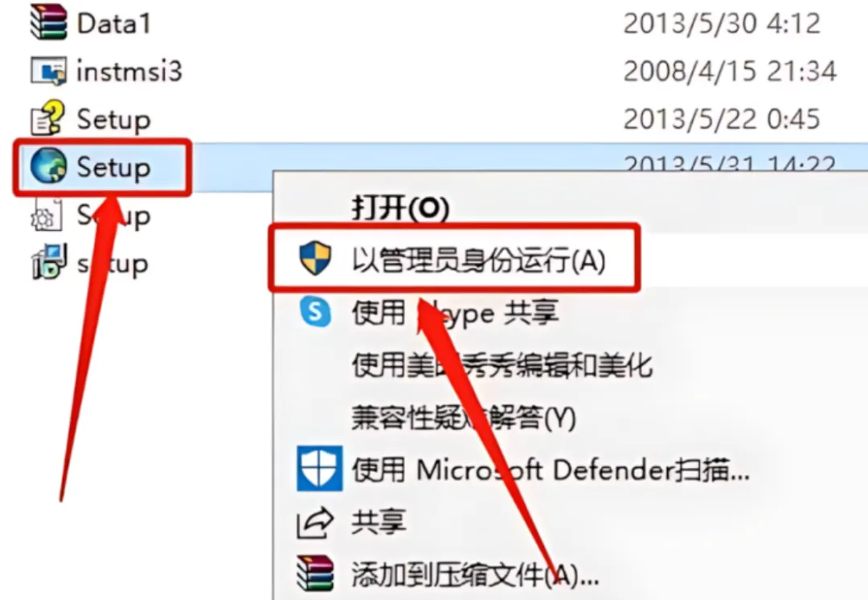
Task: Choose 使用 Microsoft Defender扫描
Action: (x=551, y=470)
